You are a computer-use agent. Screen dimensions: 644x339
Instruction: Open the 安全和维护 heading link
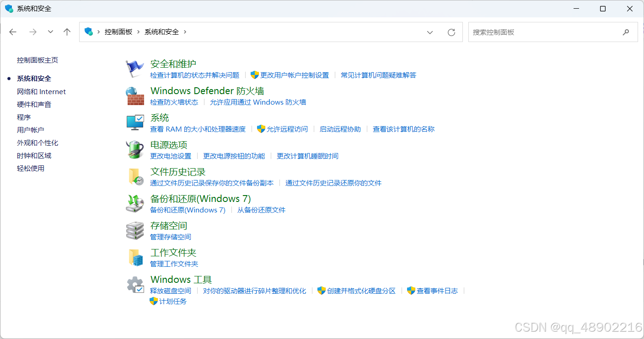(173, 64)
